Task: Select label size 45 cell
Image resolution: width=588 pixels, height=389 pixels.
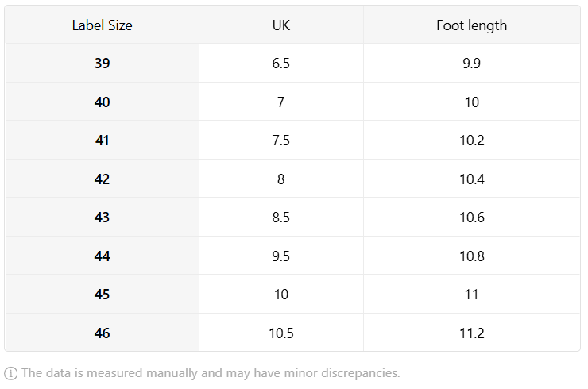Action: [x=102, y=295]
